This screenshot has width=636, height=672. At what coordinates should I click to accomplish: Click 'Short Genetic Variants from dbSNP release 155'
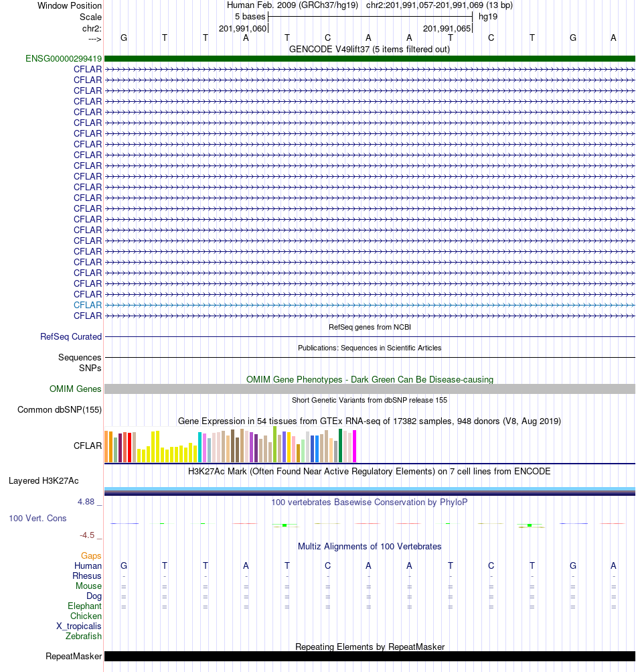369,400
